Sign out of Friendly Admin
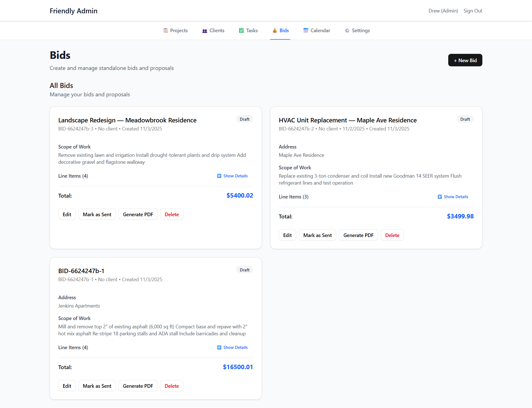 (x=473, y=11)
